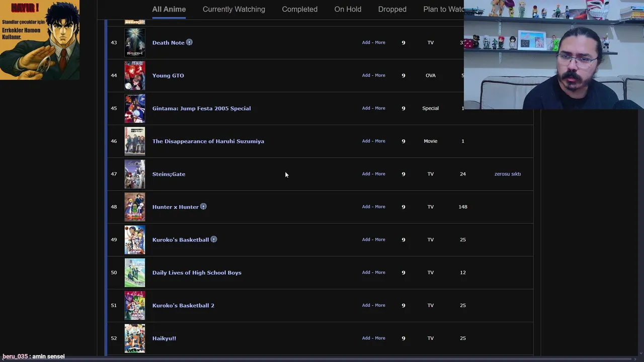Click the chat message 'amin sensei'
The height and width of the screenshot is (362, 644).
click(x=48, y=356)
